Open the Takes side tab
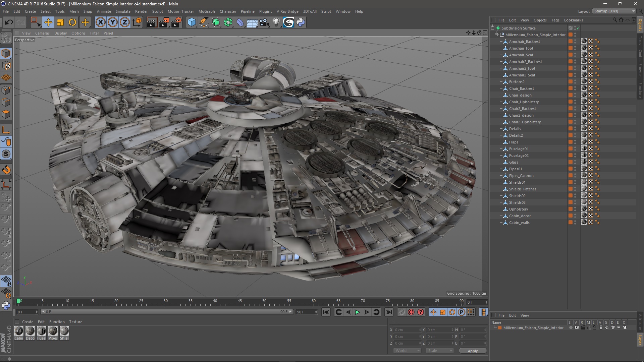The width and height of the screenshot is (644, 362). tap(640, 40)
